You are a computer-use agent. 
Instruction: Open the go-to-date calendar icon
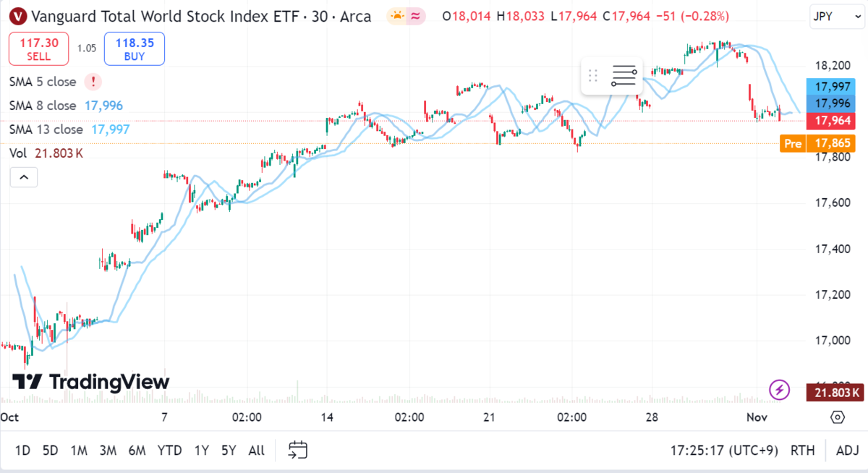[x=298, y=450]
